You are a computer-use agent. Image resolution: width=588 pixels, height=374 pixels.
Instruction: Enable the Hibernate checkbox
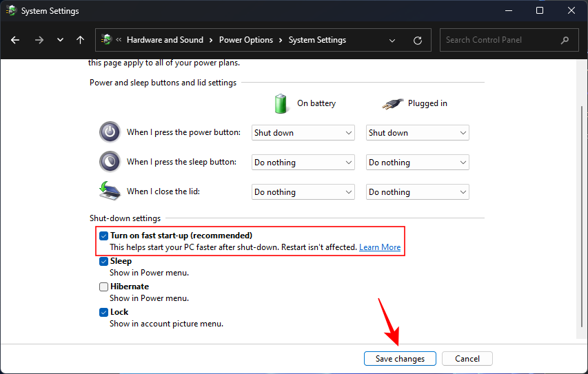click(x=103, y=287)
